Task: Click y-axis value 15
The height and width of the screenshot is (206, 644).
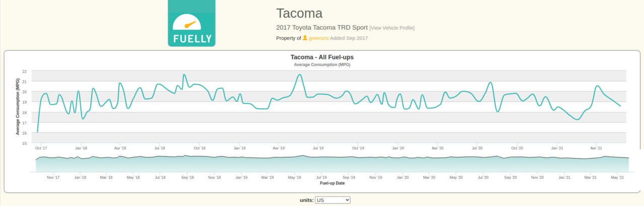Action: 25,143
